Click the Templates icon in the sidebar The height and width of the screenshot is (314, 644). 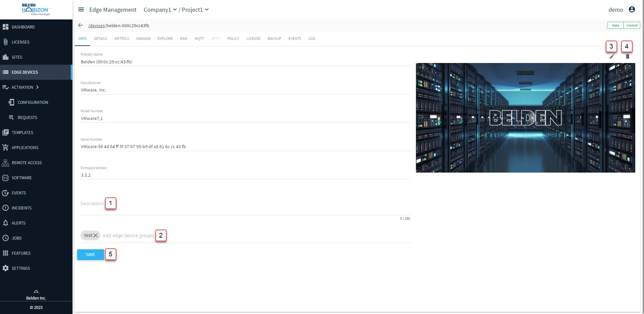click(5, 132)
